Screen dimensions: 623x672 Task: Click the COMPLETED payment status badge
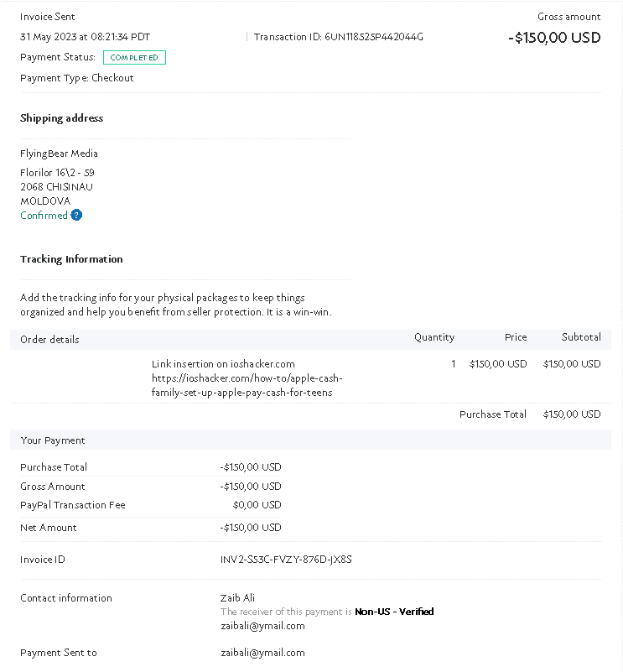[134, 57]
